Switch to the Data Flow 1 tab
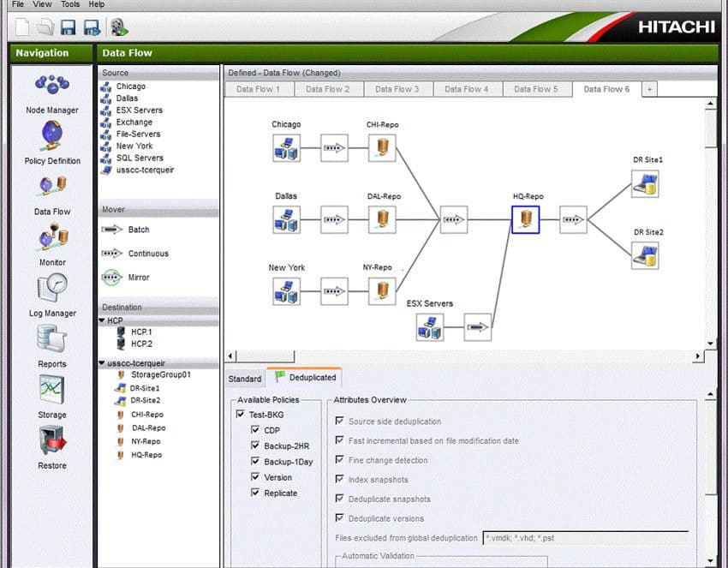The image size is (728, 568). 259,89
